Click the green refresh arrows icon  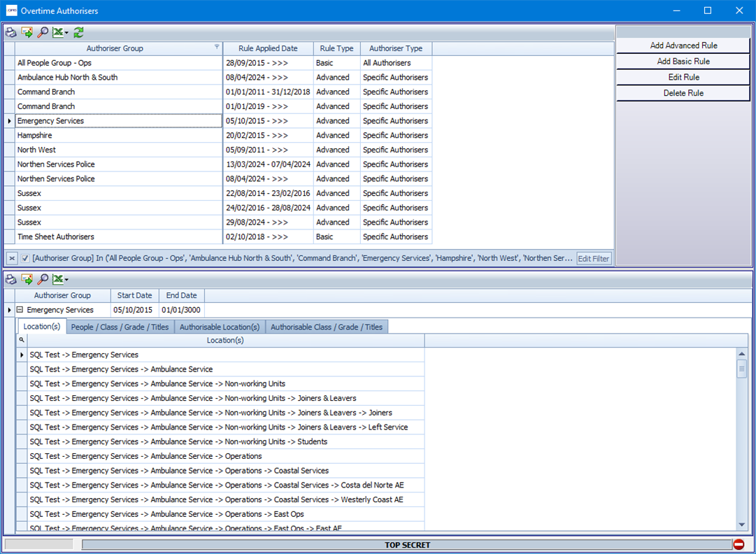(78, 32)
